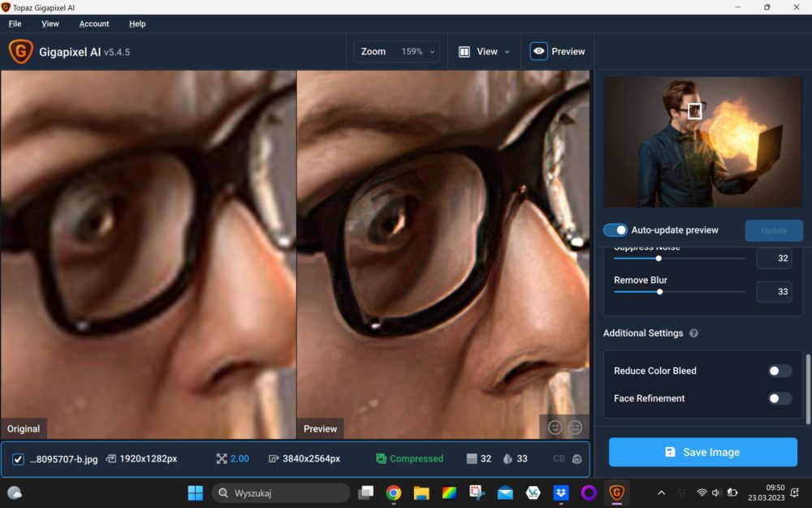Click the Wyszukaj taskbar search box
This screenshot has height=508, width=812.
(281, 493)
